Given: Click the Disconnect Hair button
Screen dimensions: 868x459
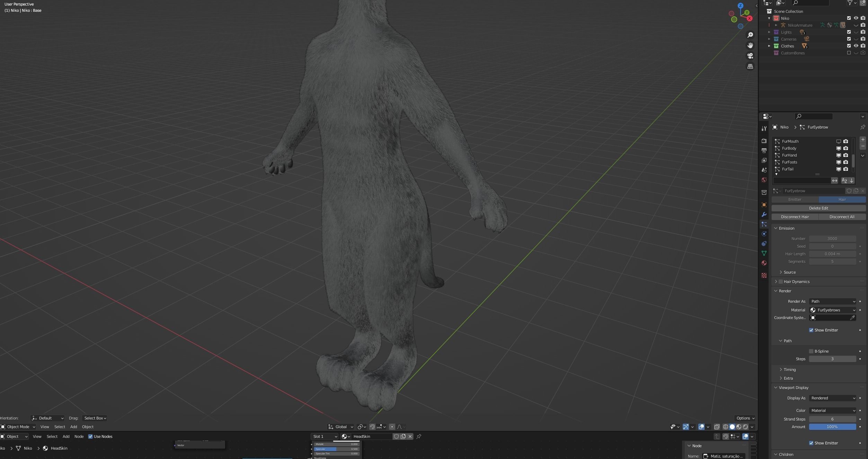Looking at the screenshot, I should (795, 217).
